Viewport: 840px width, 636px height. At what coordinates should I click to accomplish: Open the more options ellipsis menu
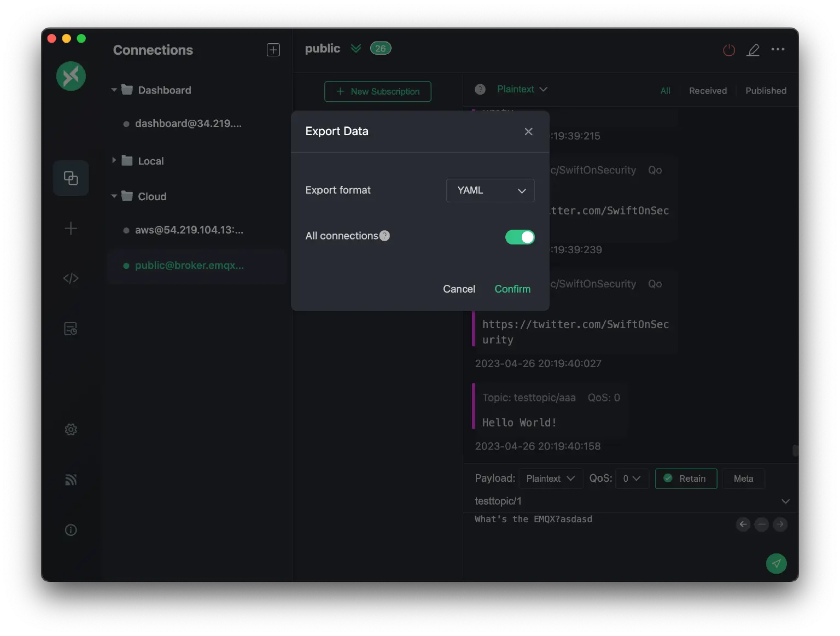pos(778,50)
